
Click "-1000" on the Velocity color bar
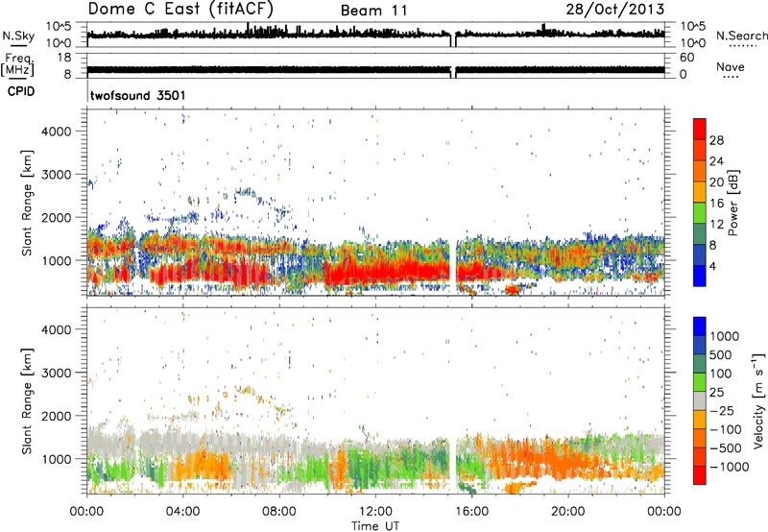click(729, 467)
